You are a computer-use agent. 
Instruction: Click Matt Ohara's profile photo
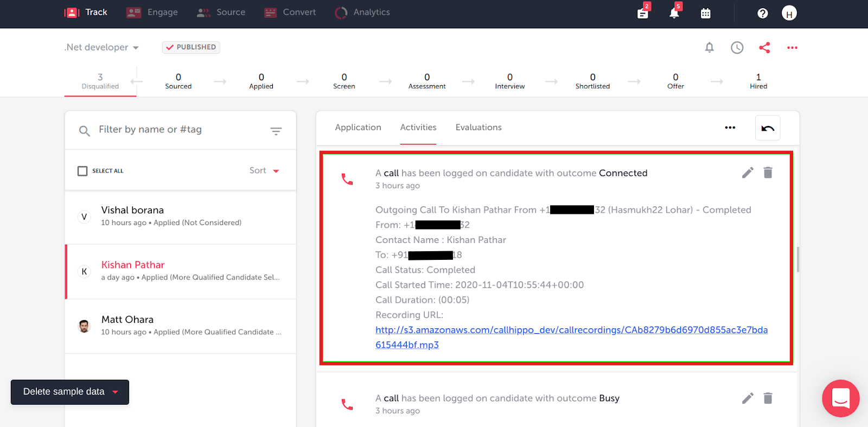tap(84, 326)
